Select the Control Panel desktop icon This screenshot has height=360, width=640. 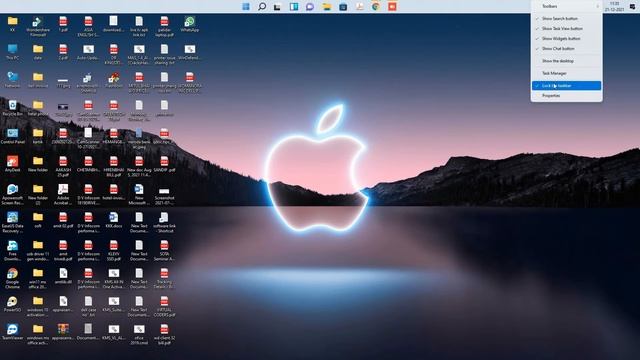[12, 136]
